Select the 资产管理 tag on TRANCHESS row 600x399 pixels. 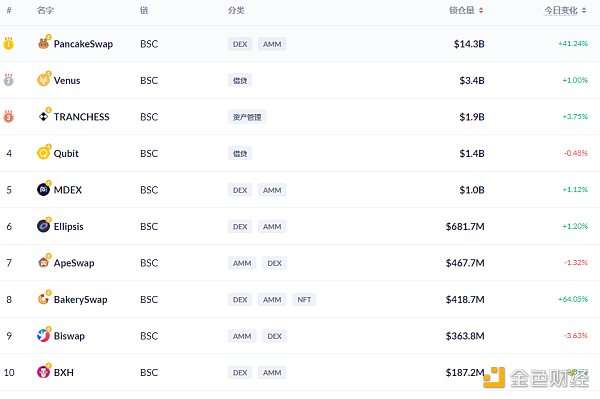[x=247, y=117]
